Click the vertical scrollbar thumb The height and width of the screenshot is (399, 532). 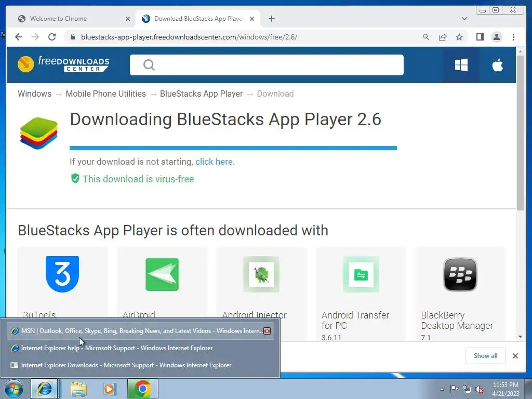coord(520,132)
